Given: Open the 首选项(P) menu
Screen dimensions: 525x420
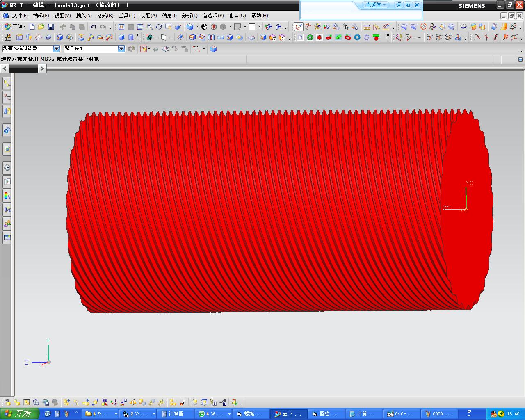Looking at the screenshot, I should (x=213, y=16).
